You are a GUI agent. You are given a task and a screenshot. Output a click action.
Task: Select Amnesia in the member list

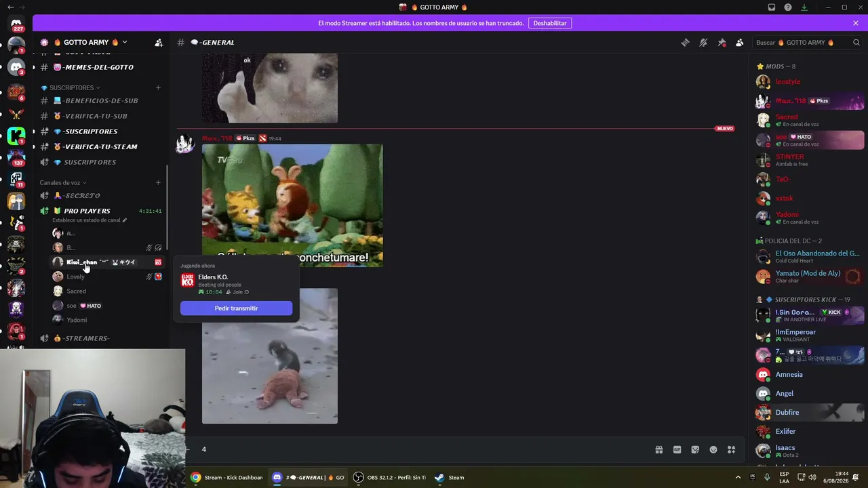[810, 375]
